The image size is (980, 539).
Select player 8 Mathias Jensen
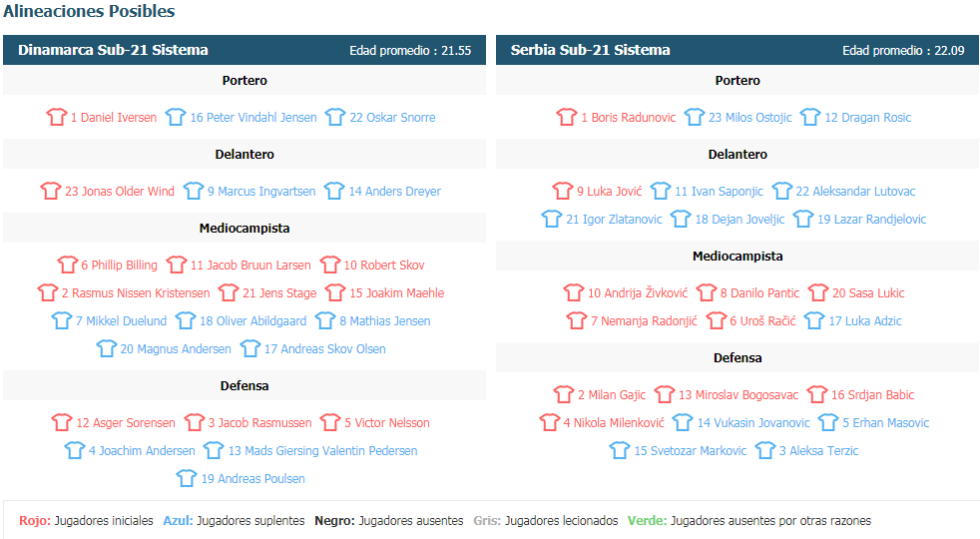point(385,321)
